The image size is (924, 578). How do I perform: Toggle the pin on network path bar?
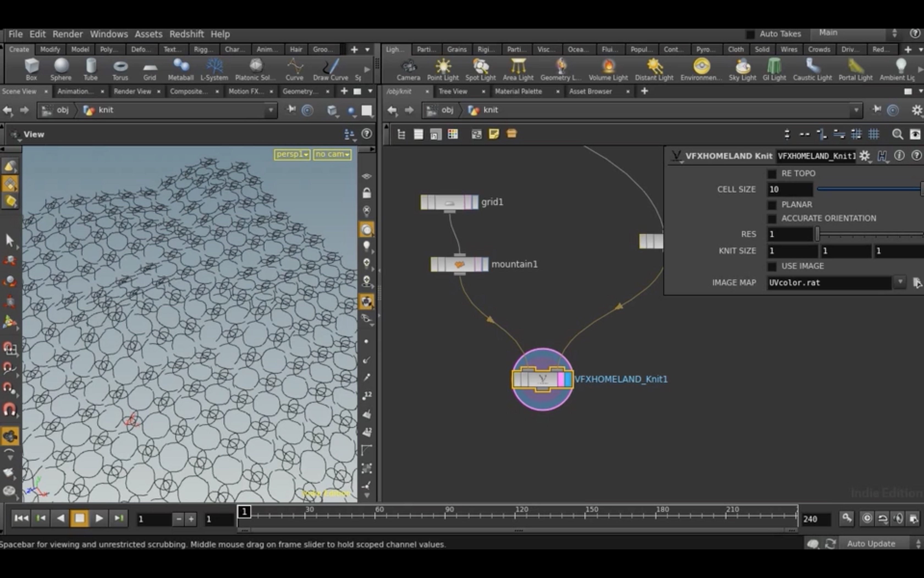(x=877, y=110)
